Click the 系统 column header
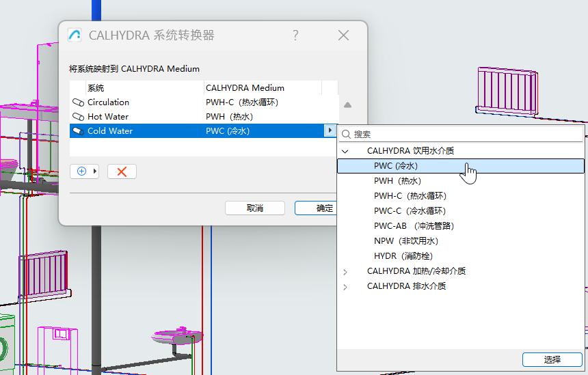588x375 pixels. pyautogui.click(x=145, y=88)
